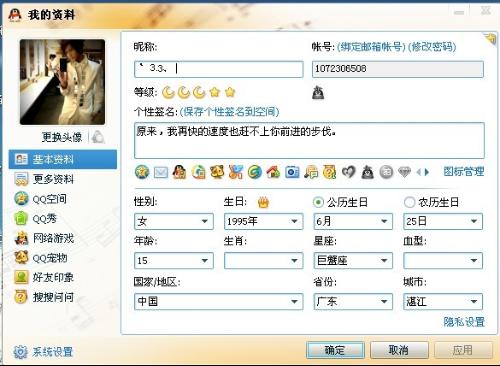The width and height of the screenshot is (500, 366).
Task: Click the QQ penguin logo in title bar
Action: (15, 15)
